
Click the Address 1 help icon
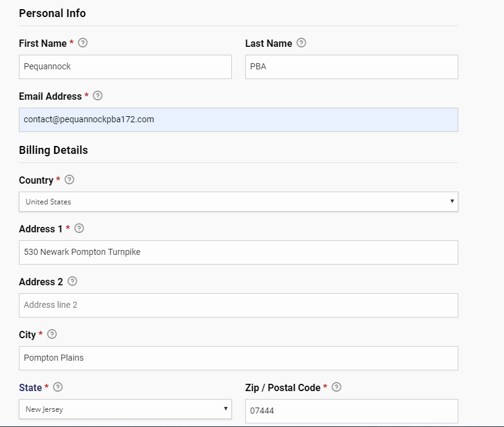click(x=79, y=229)
